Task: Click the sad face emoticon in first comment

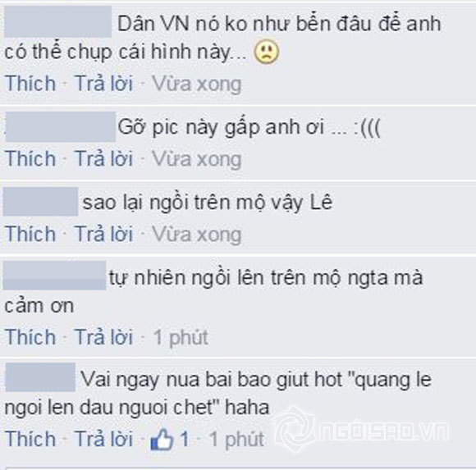Action: coord(266,52)
